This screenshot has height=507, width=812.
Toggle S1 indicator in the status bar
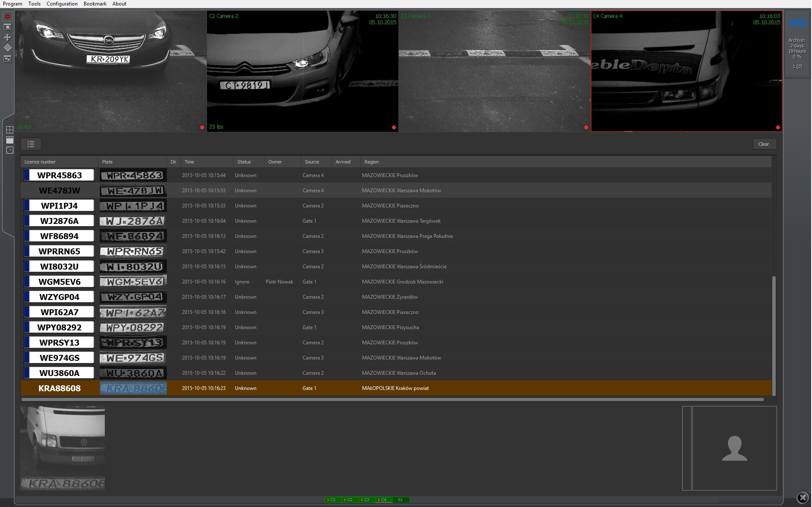pyautogui.click(x=400, y=500)
